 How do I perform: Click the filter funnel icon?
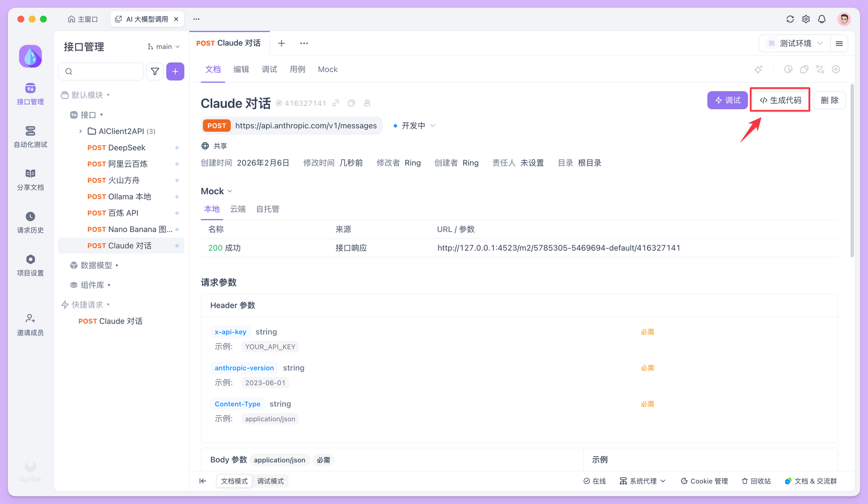pyautogui.click(x=155, y=72)
